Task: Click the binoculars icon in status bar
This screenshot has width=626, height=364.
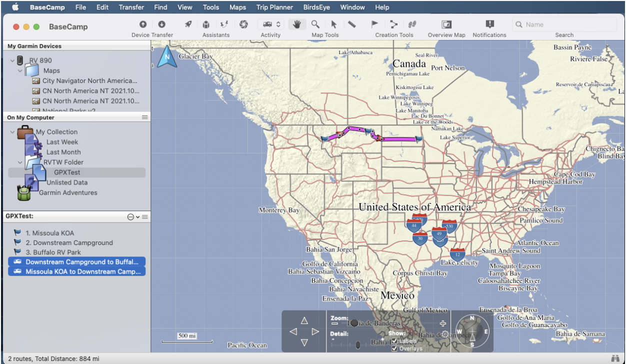Action: coord(615,358)
